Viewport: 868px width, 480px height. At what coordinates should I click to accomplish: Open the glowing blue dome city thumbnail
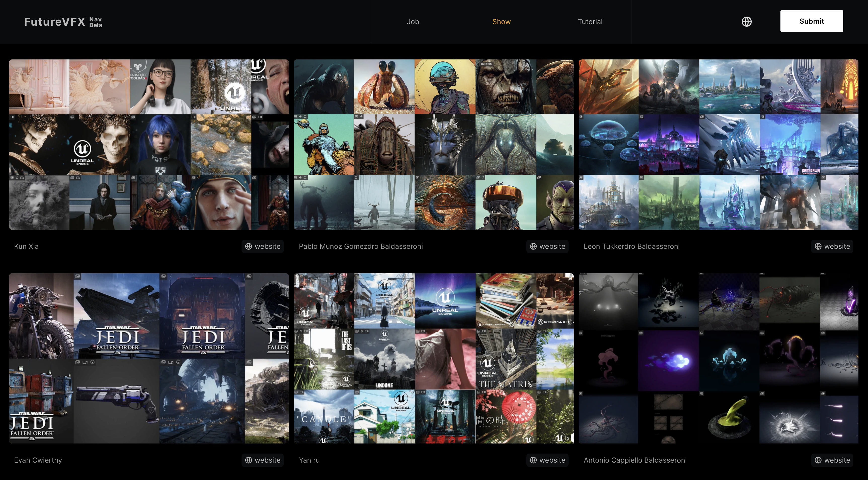click(x=609, y=145)
